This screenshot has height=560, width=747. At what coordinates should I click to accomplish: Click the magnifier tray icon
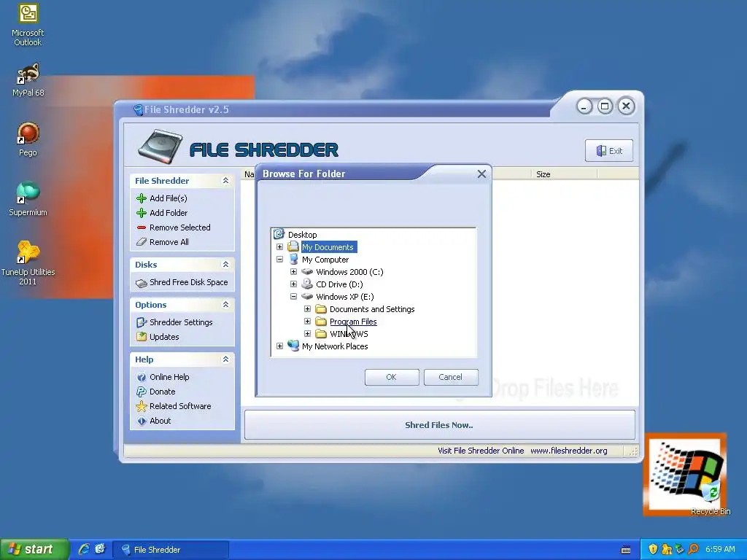[693, 549]
